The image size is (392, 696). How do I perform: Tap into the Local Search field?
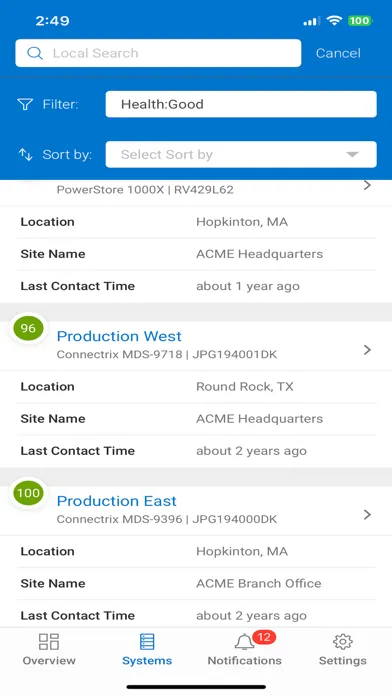(158, 53)
